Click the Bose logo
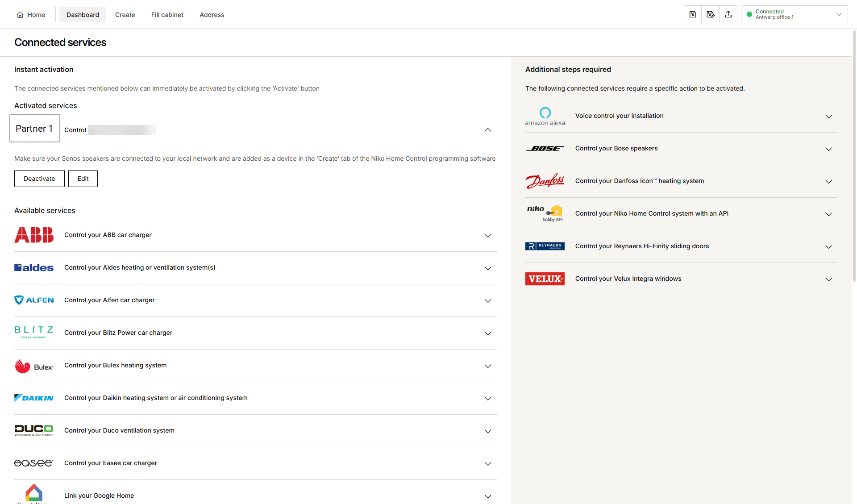This screenshot has width=857, height=504. coord(545,148)
